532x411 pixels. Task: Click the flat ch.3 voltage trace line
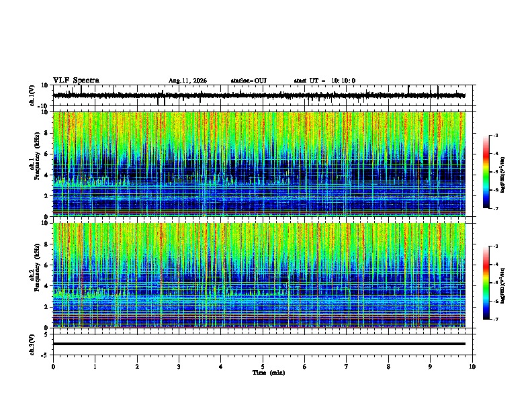tap(259, 344)
